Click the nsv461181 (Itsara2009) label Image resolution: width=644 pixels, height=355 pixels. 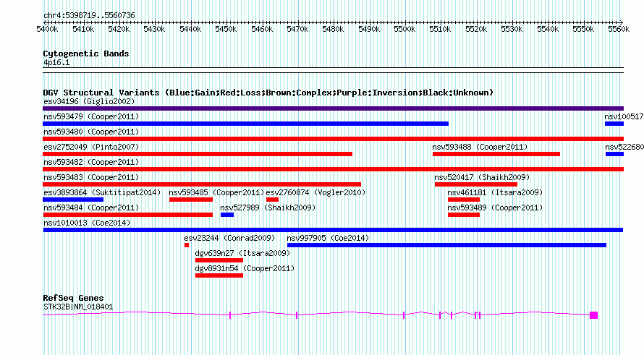coord(495,192)
